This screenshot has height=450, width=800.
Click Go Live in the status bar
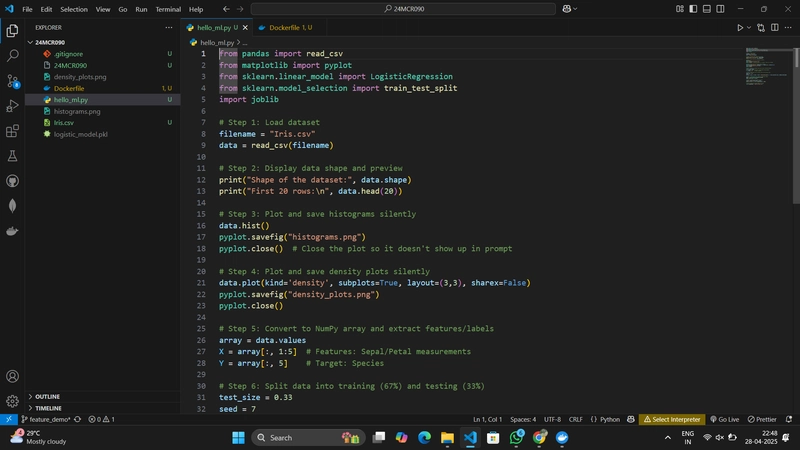pos(724,419)
